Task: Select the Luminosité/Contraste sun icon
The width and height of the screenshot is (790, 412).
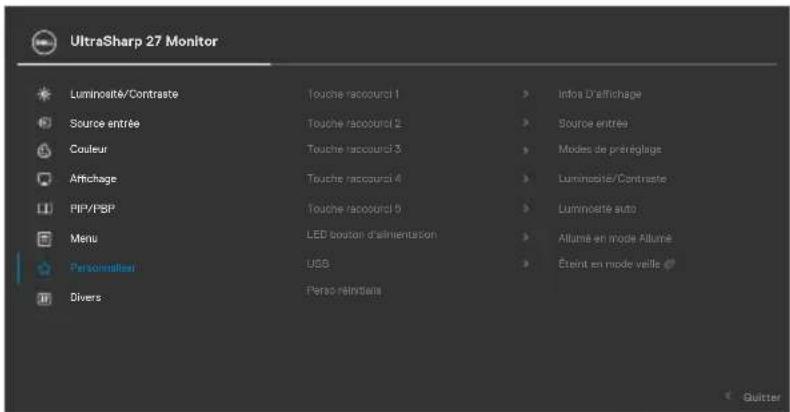Action: pos(44,94)
